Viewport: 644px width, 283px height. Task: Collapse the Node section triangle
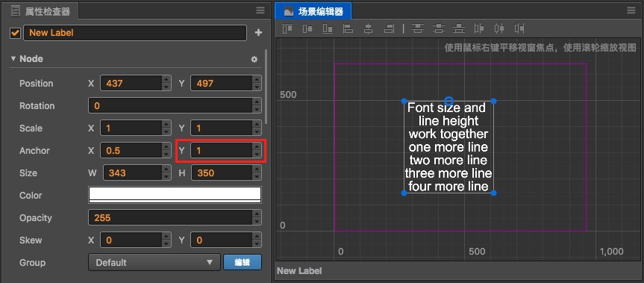13,59
